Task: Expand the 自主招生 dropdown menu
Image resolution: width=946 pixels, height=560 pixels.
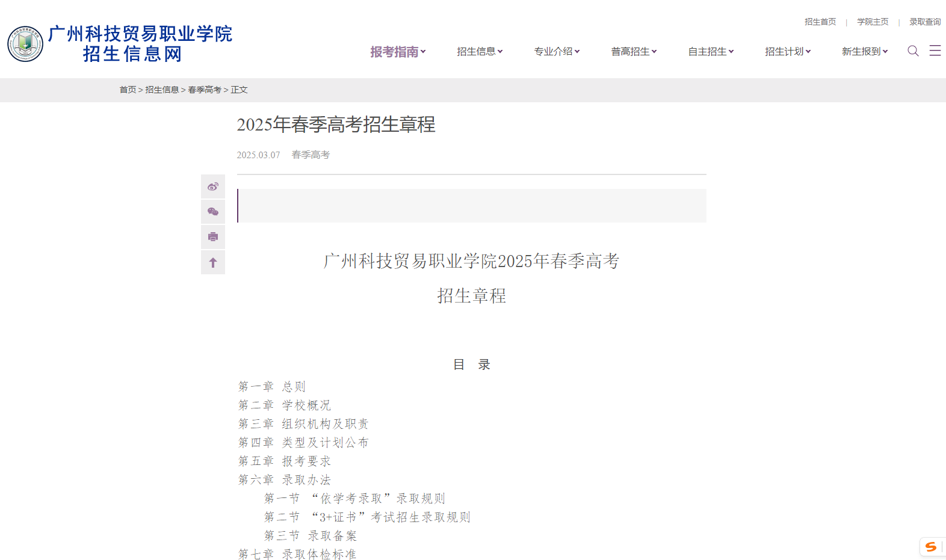Action: pyautogui.click(x=711, y=52)
